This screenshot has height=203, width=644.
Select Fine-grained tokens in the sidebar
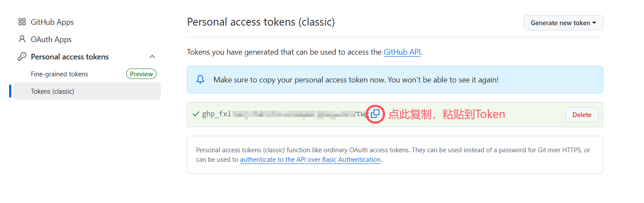pyautogui.click(x=59, y=74)
